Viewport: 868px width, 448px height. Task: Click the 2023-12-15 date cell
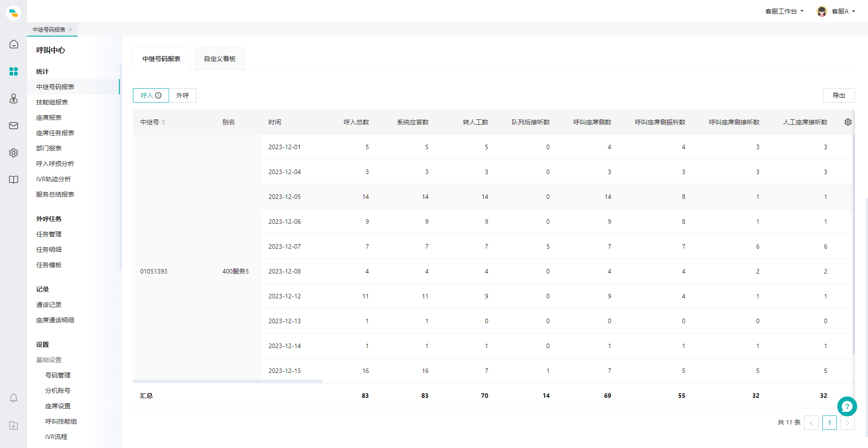[x=285, y=371]
